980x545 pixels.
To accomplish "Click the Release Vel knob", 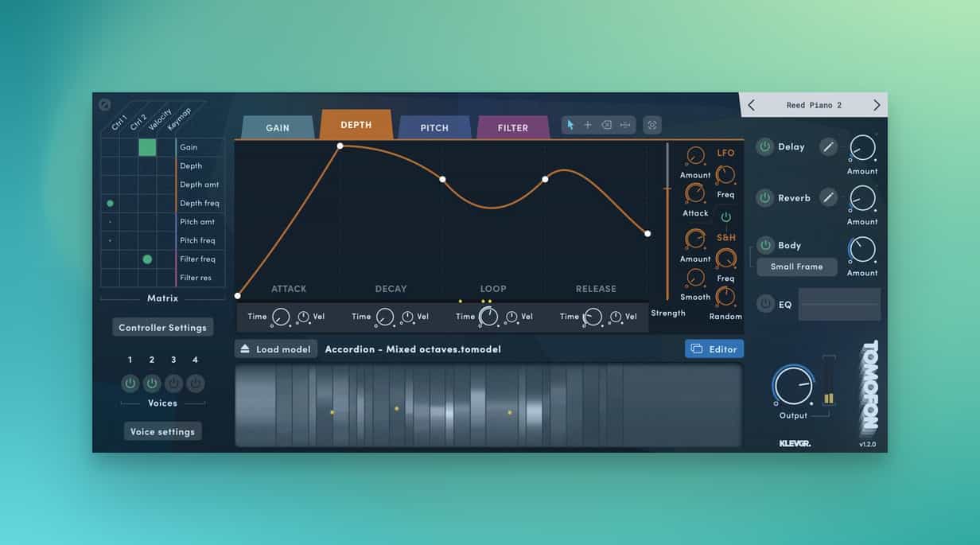I will click(x=616, y=317).
